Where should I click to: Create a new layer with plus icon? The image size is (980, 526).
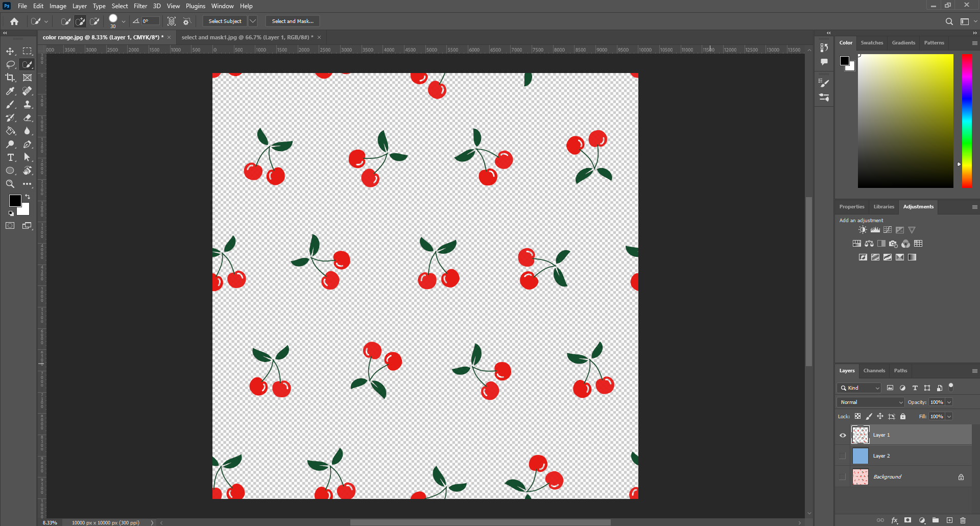(x=949, y=520)
